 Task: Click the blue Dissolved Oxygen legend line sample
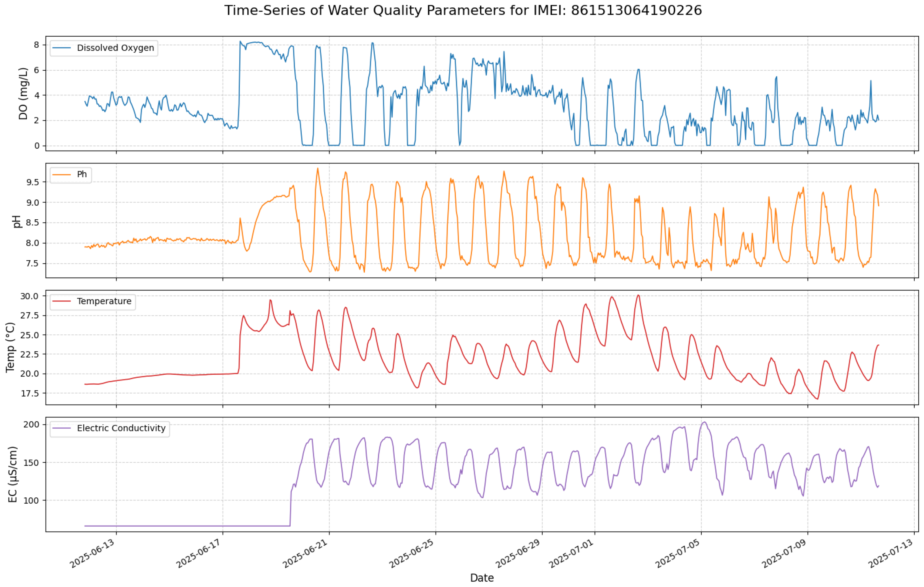(62, 48)
